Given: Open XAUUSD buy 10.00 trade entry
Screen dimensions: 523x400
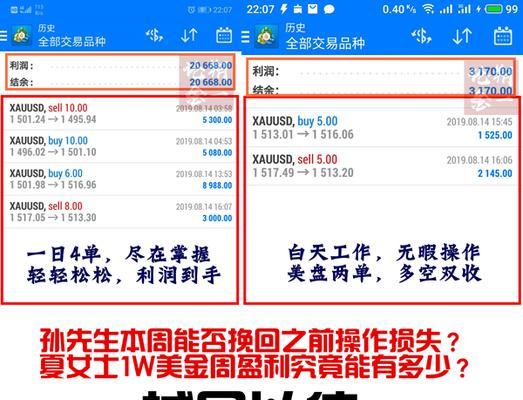Looking at the screenshot, I should point(120,146).
